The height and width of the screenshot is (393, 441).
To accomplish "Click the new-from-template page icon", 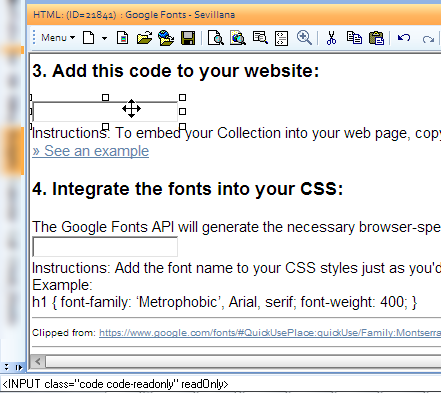I will click(122, 38).
